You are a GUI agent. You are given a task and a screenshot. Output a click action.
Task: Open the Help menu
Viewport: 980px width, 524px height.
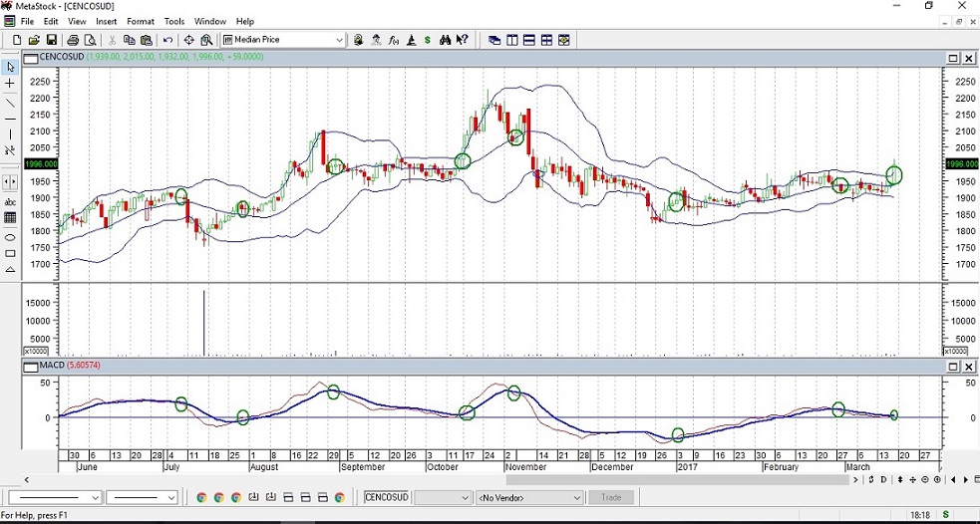pos(245,21)
